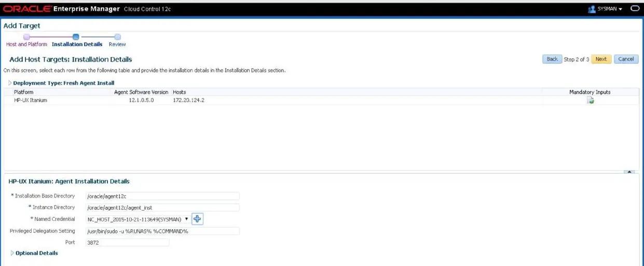
Task: Click the accessibility oval icon in header
Action: 634,9
